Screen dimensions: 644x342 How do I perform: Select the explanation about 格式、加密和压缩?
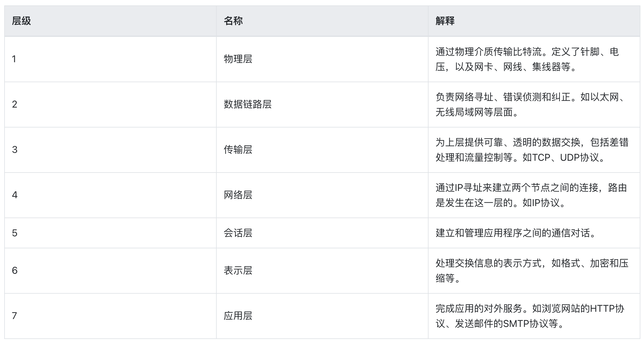pos(532,271)
